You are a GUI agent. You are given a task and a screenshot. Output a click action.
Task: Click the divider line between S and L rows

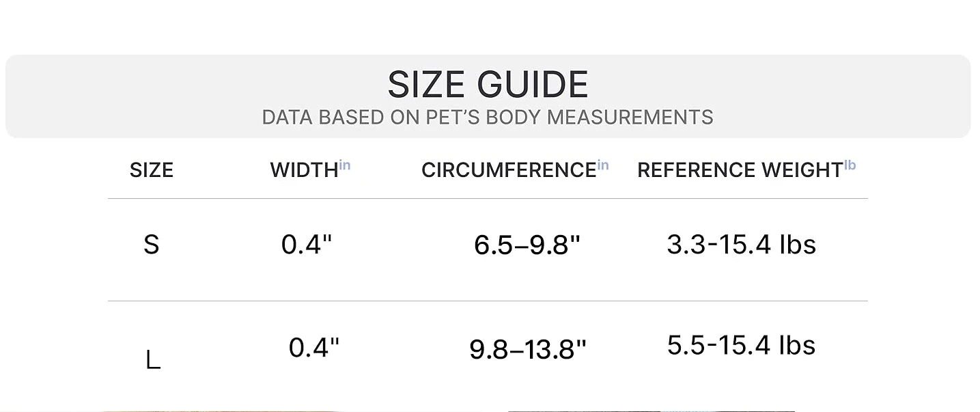click(488, 301)
